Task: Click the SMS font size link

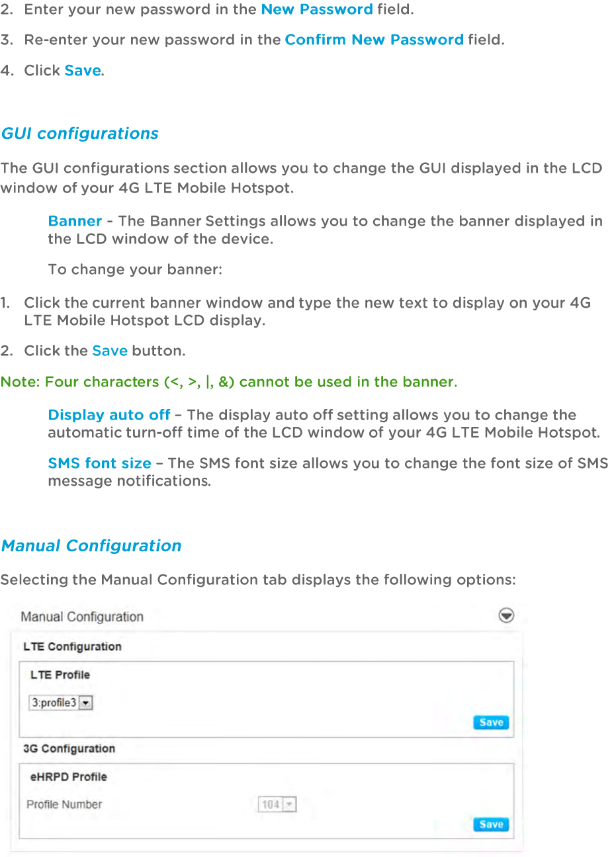Action: (x=99, y=463)
